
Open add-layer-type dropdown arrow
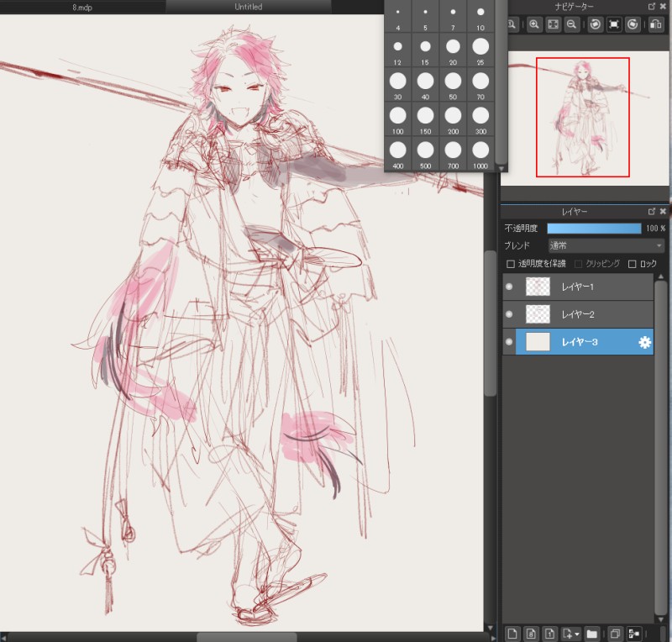coord(578,634)
